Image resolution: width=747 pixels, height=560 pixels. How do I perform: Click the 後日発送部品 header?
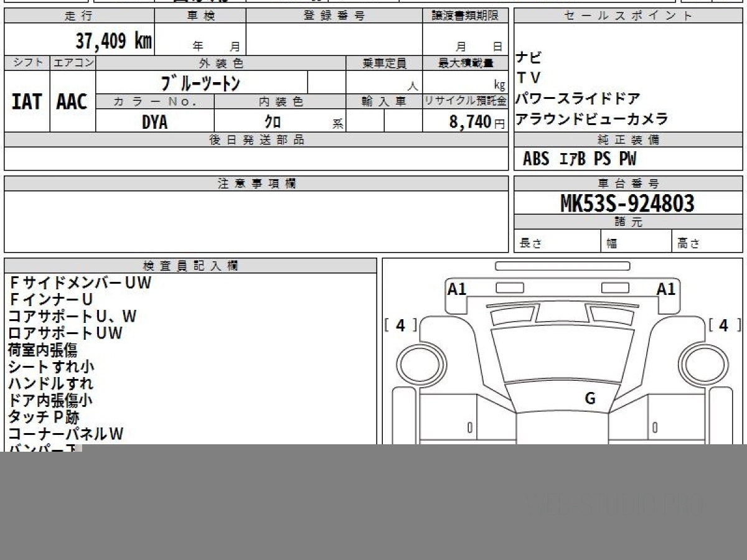point(256,140)
